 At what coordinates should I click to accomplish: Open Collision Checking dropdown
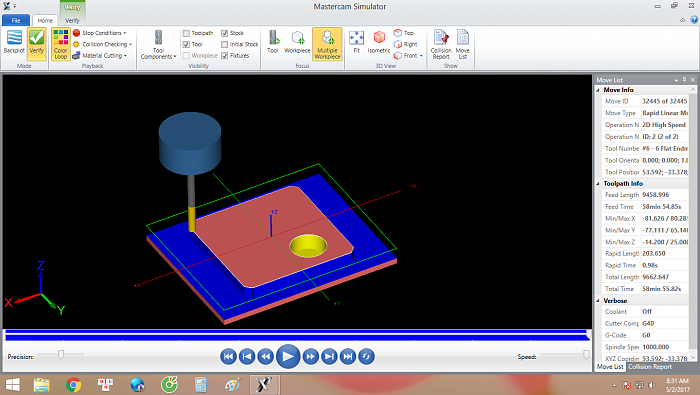102,44
